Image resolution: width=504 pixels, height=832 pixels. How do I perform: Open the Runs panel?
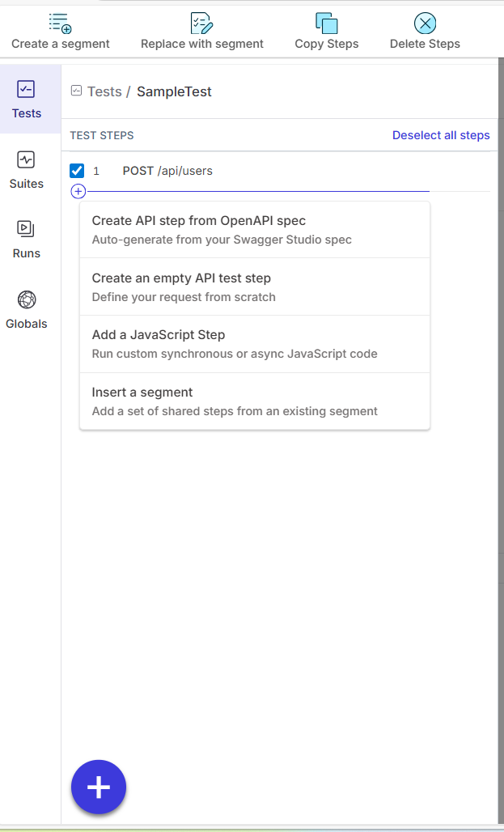coord(26,229)
